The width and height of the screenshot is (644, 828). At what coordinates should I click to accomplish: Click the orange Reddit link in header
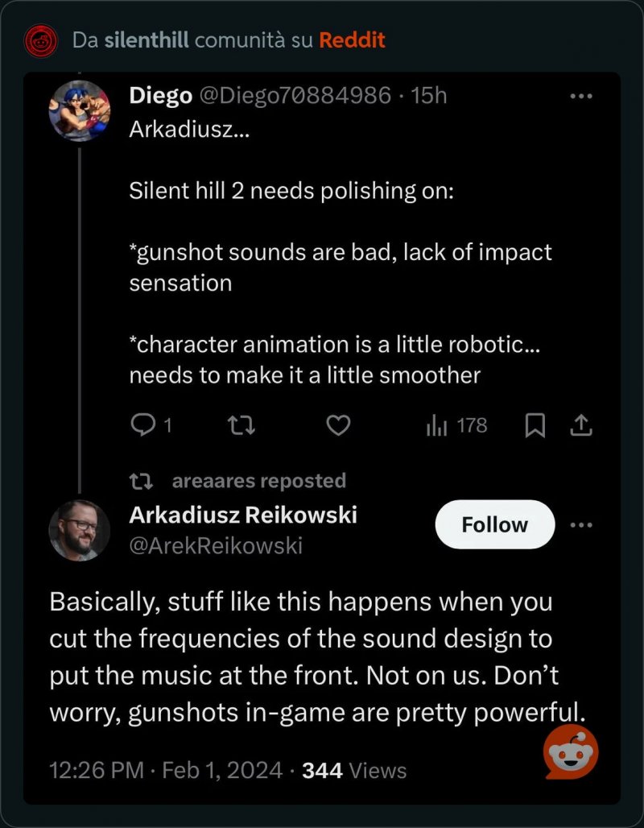point(352,39)
